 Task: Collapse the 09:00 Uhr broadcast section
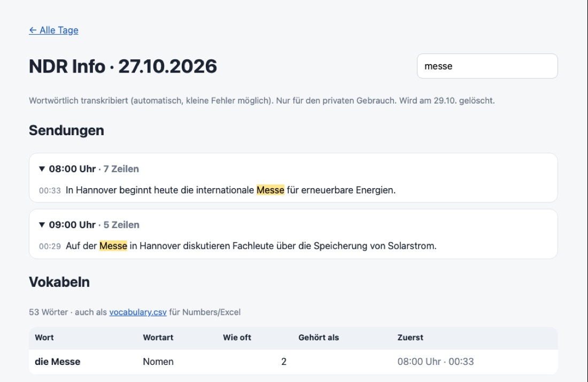click(89, 225)
